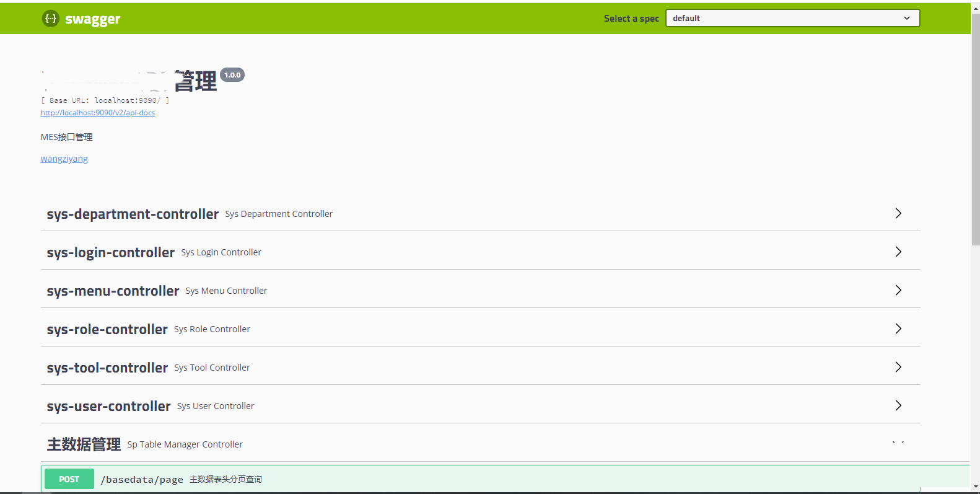980x494 pixels.
Task: Click the sys-user-controller title
Action: coord(108,407)
